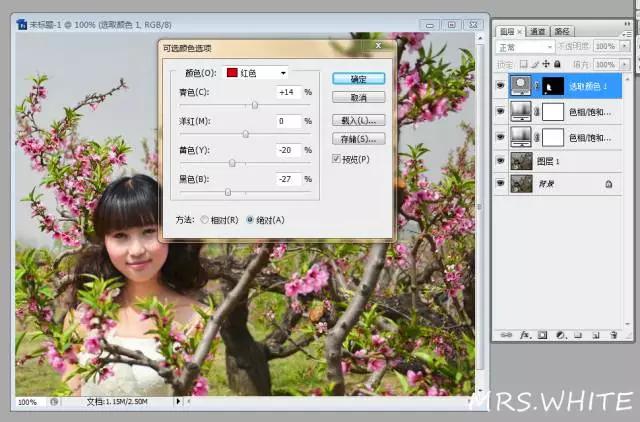Toggle visibility of 图层 1

pos(500,161)
